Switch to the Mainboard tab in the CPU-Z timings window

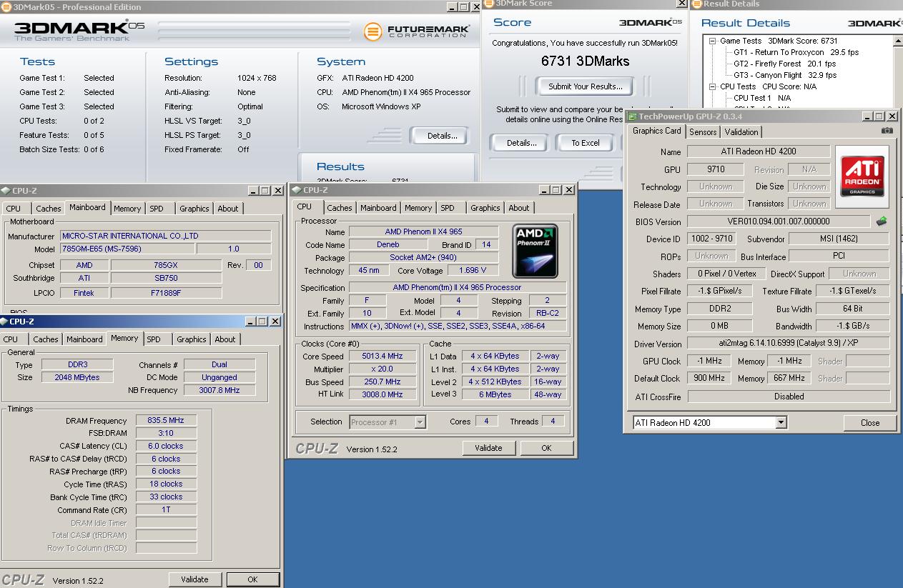tap(84, 339)
